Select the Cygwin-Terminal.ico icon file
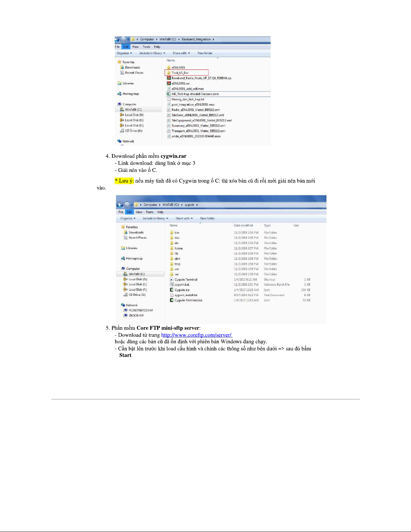Screen dimensions: 411x532 (x=188, y=300)
